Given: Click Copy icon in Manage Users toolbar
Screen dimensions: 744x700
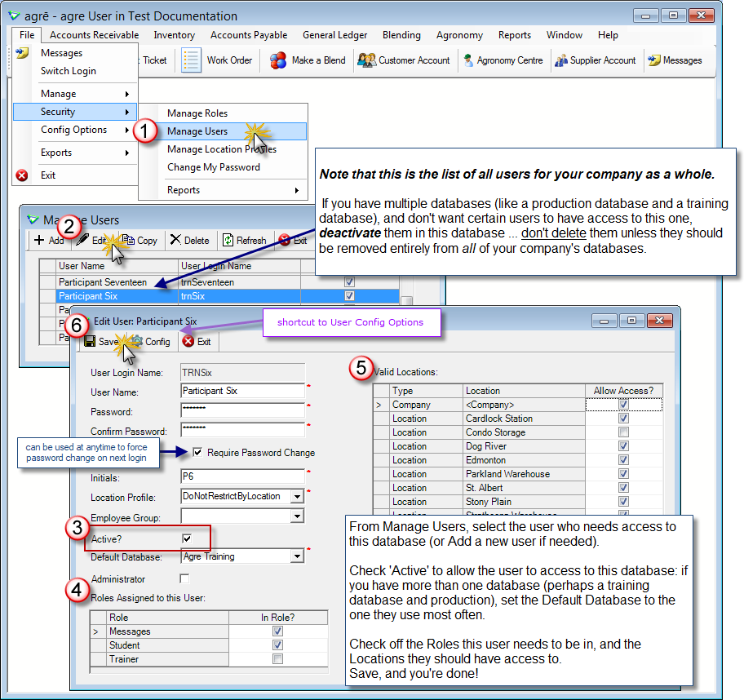Looking at the screenshot, I should click(x=128, y=240).
